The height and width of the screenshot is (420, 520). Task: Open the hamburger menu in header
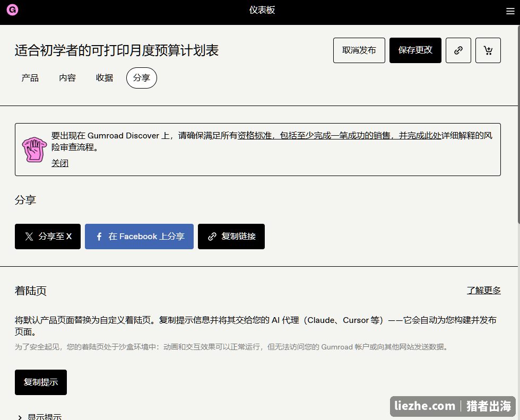(x=510, y=11)
